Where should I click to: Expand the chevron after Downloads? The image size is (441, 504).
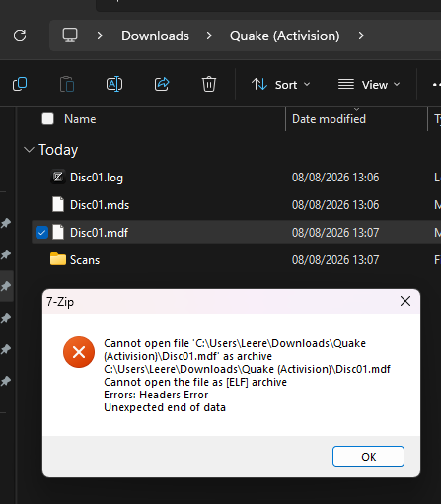pyautogui.click(x=209, y=36)
